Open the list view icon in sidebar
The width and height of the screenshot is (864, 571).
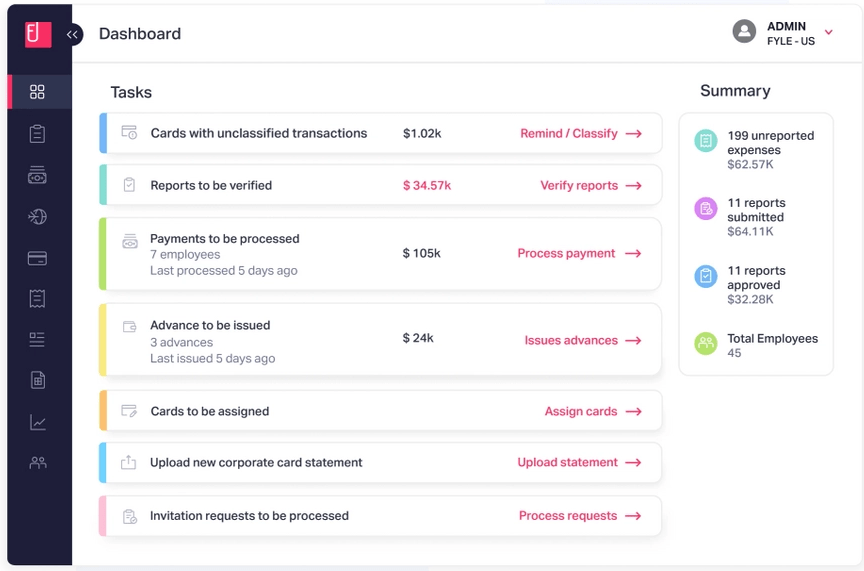(37, 340)
